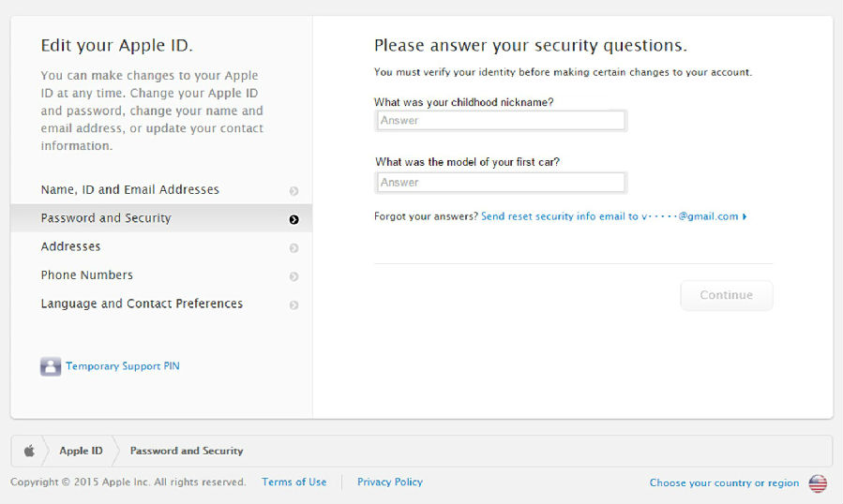Click the Apple logo in breadcrumb bar
The height and width of the screenshot is (504, 843).
point(30,451)
